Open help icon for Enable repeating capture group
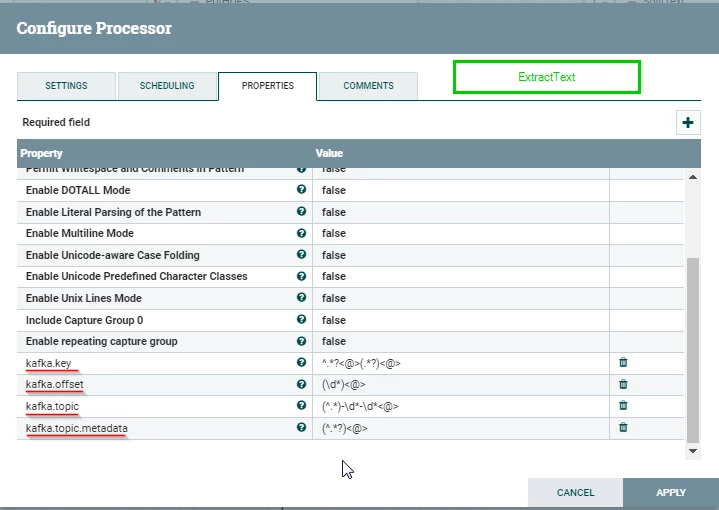 (x=301, y=341)
